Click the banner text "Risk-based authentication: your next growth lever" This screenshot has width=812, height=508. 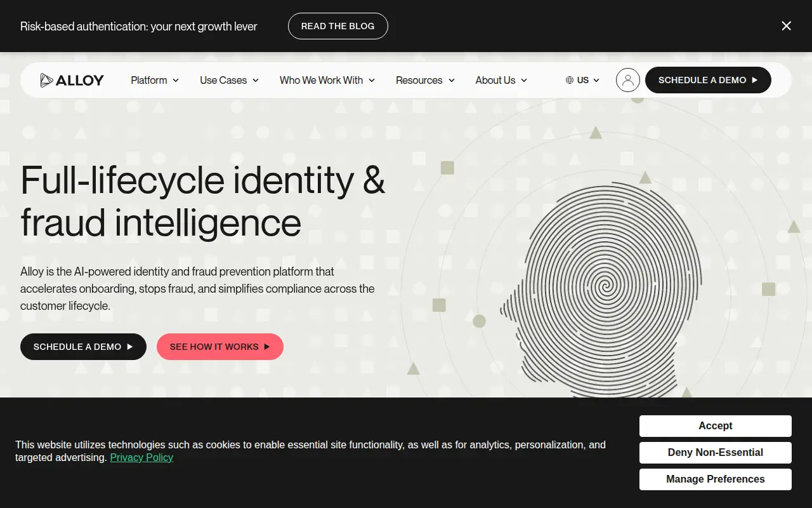point(139,26)
